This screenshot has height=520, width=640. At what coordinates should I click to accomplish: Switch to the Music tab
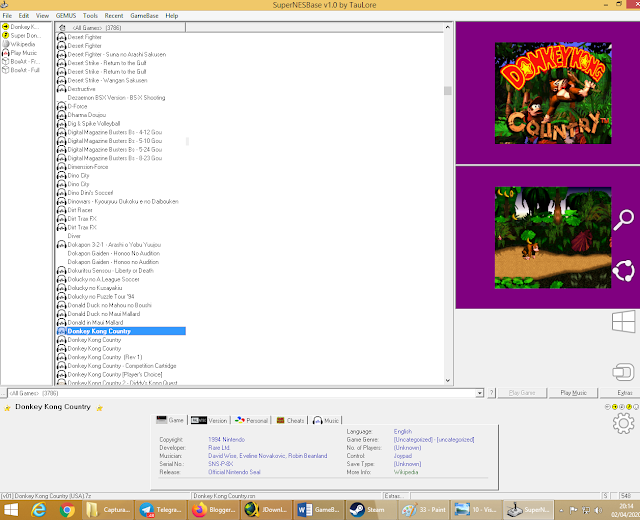pos(326,420)
